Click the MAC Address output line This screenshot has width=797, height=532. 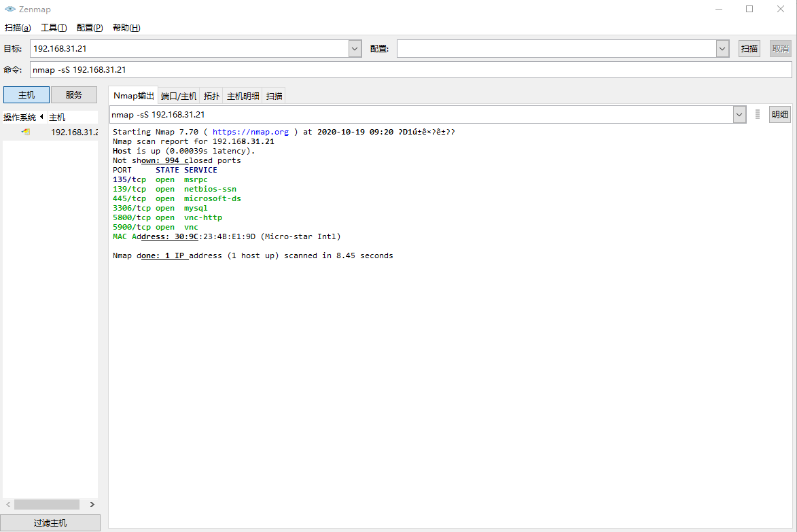(x=227, y=236)
